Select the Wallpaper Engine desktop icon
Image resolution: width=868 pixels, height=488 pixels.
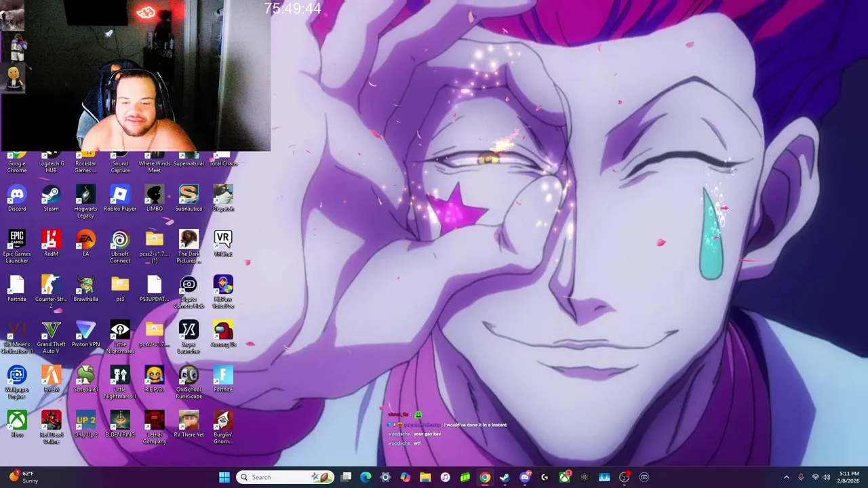point(17,382)
